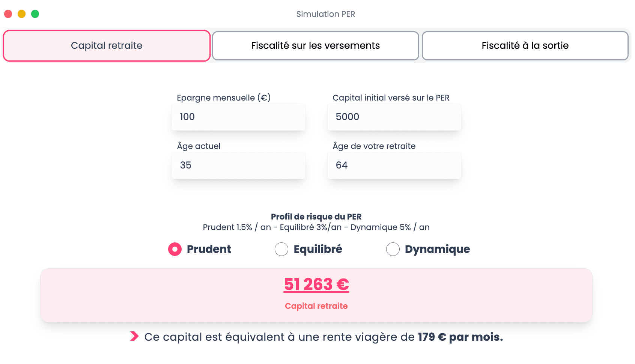The height and width of the screenshot is (364, 635).
Task: Click the pink chevron arrow icon
Action: [134, 337]
